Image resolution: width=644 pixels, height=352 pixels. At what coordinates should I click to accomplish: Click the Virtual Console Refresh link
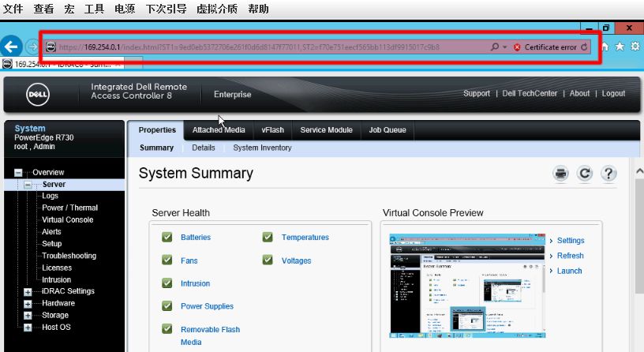(x=570, y=256)
